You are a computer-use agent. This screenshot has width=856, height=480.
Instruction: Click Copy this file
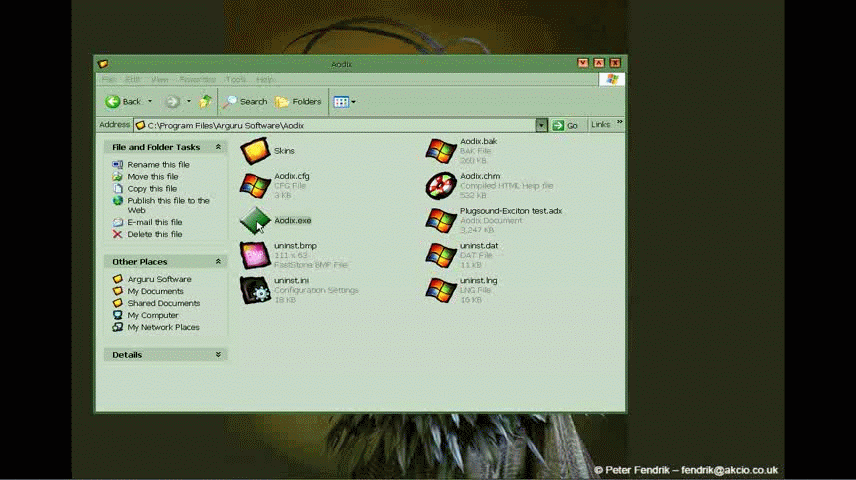click(x=152, y=189)
